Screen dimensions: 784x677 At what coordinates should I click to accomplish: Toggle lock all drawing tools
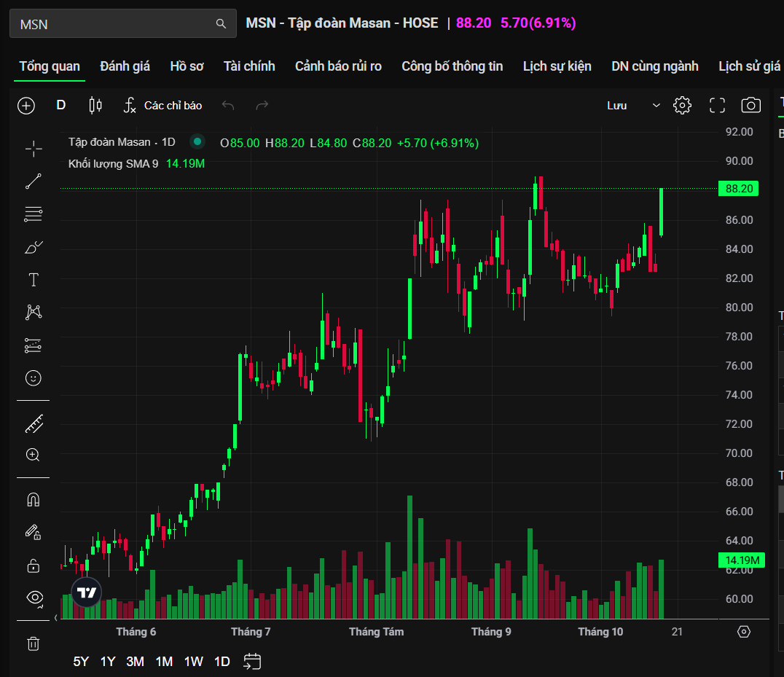34,566
